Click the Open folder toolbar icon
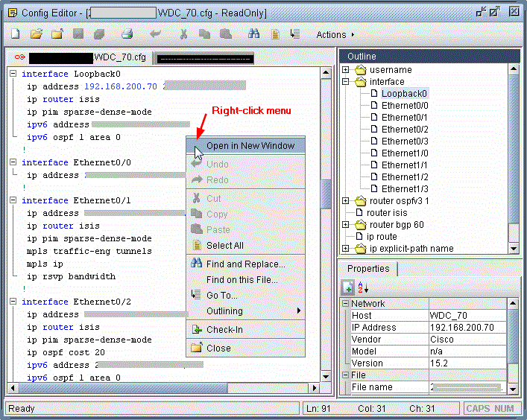Viewport: 527px width, 420px height. click(36, 34)
